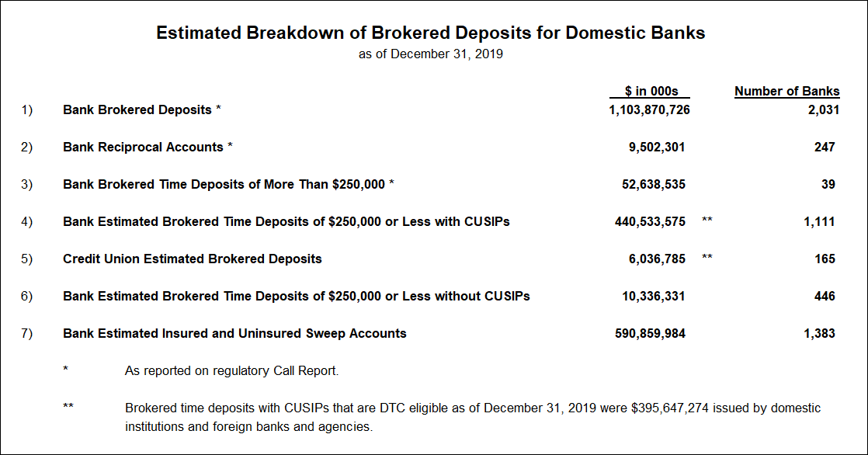This screenshot has height=455, width=868.
Task: Click the bank count 39
Action: tap(828, 184)
